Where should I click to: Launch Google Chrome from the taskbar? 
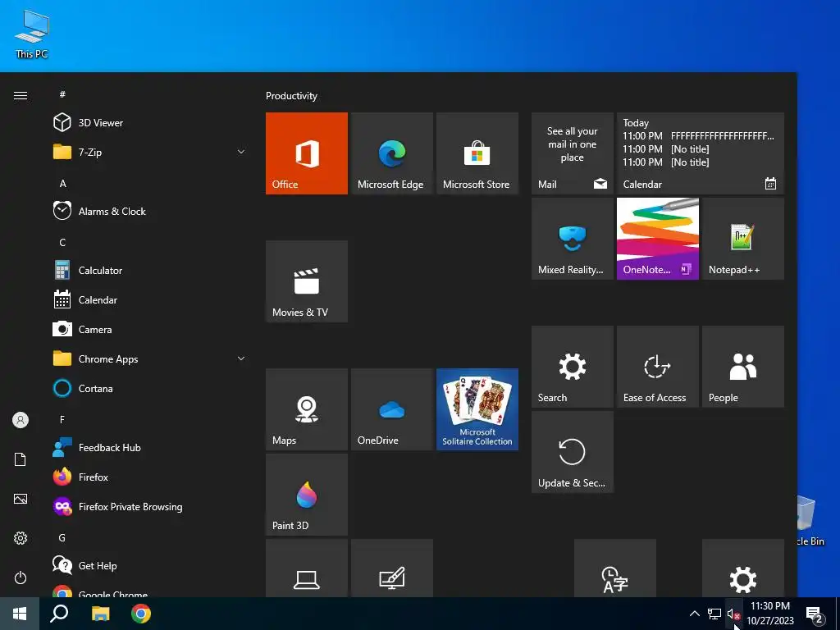pos(141,614)
